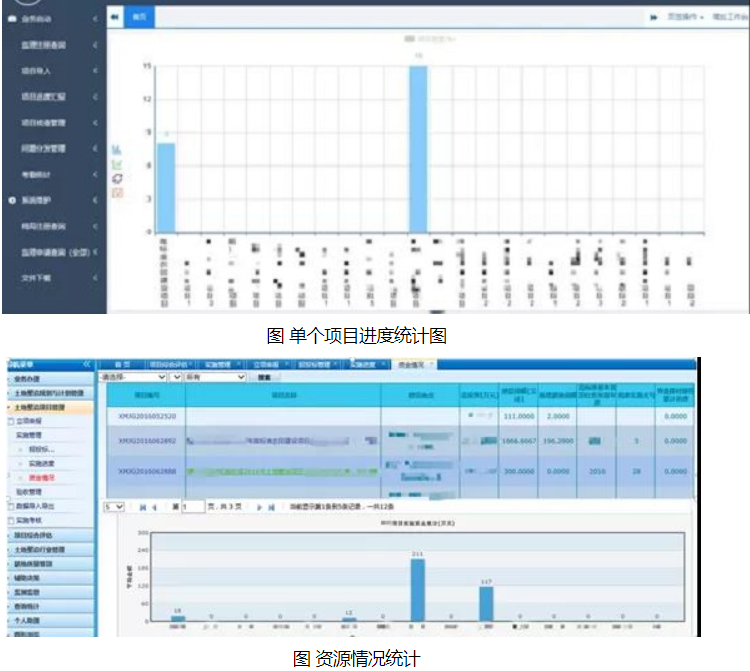
Task: Switch chart to bar view icon
Action: coord(117,150)
